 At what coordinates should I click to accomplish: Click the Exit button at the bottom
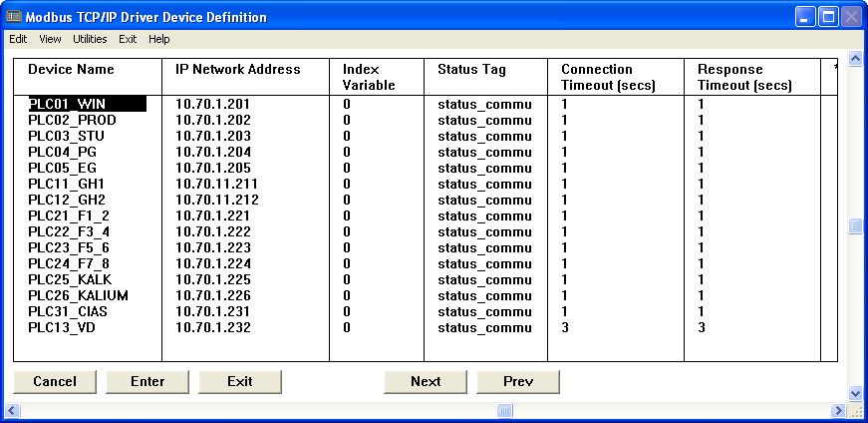[x=239, y=381]
